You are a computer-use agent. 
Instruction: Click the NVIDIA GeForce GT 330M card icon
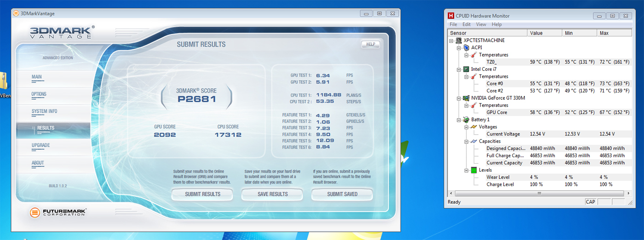(x=466, y=98)
